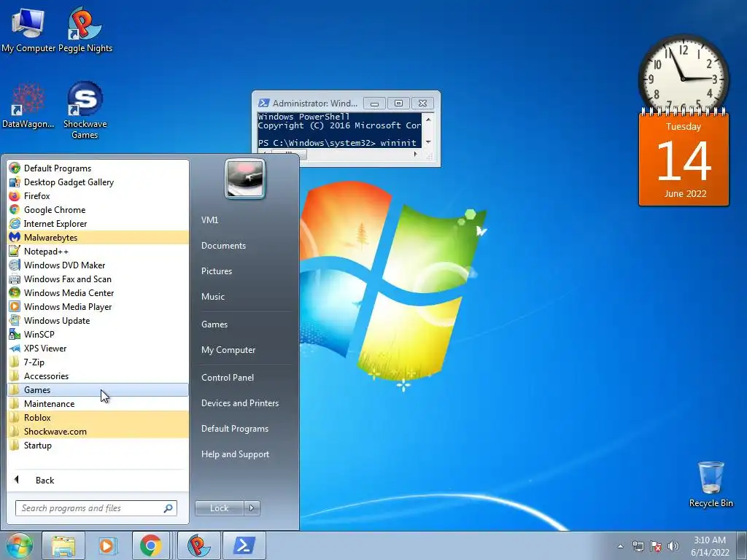Click the Windows Start orb
The height and width of the screenshot is (560, 747).
[x=19, y=545]
